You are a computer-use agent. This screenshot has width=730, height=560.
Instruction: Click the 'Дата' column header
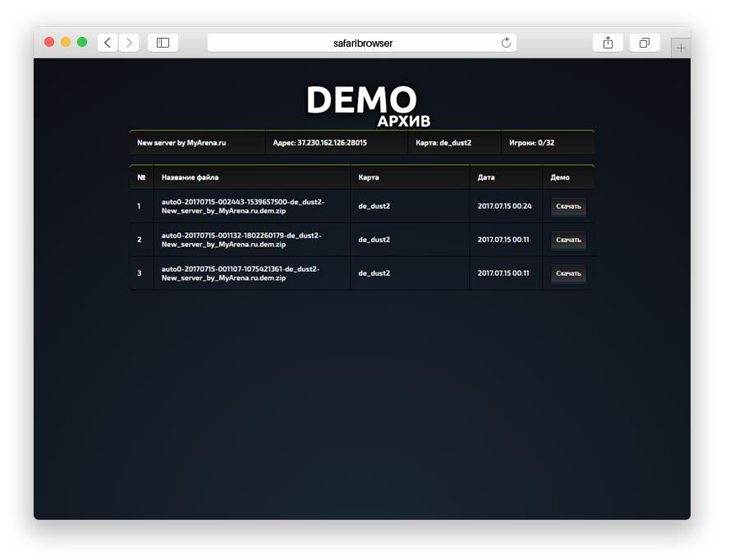[507, 177]
